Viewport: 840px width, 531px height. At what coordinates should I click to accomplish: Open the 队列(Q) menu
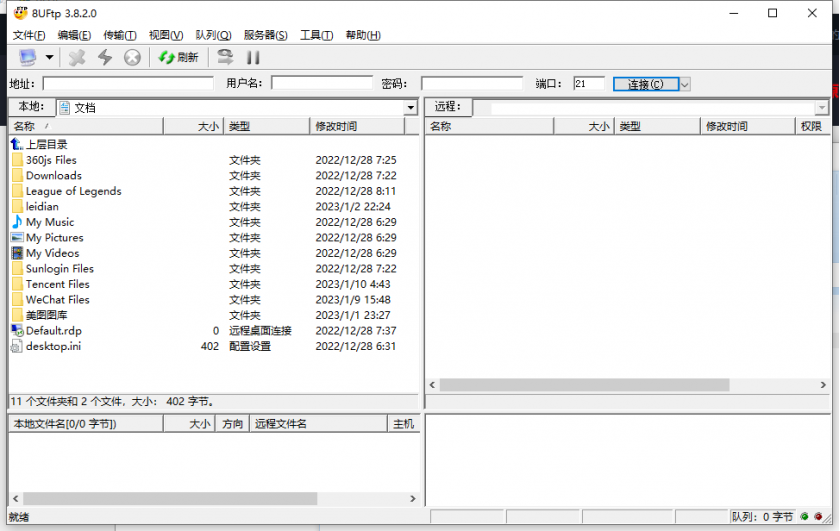(x=213, y=35)
